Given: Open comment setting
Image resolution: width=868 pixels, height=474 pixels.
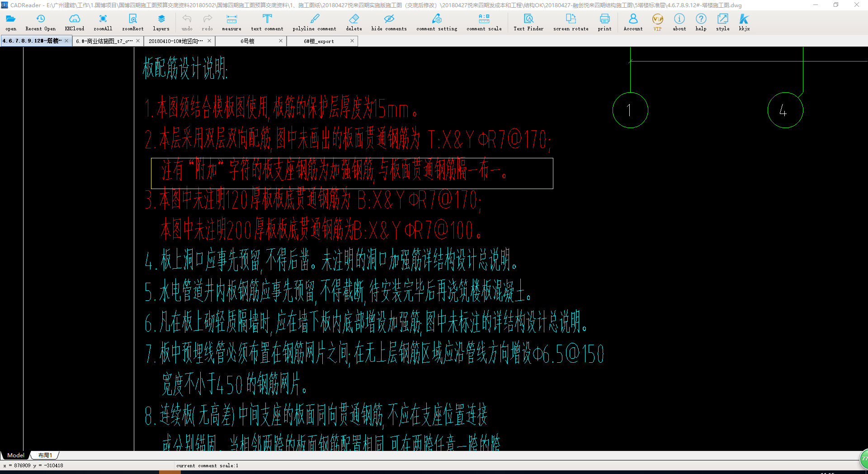Looking at the screenshot, I should [x=437, y=22].
